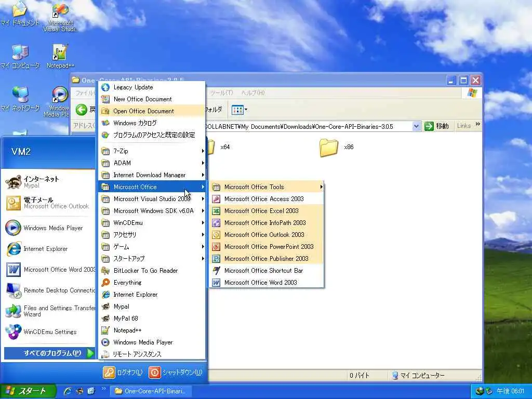Click すべてのプログラム button
The height and width of the screenshot is (399, 532).
point(49,353)
